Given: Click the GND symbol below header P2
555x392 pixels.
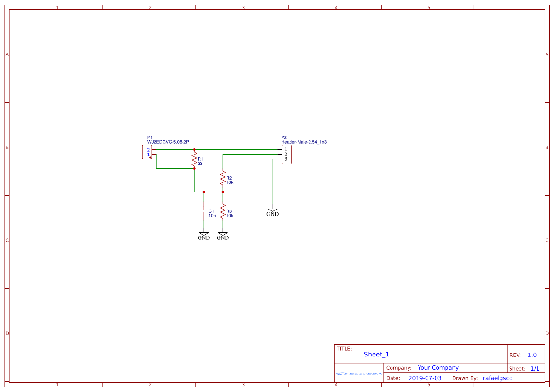Looking at the screenshot, I should (273, 210).
